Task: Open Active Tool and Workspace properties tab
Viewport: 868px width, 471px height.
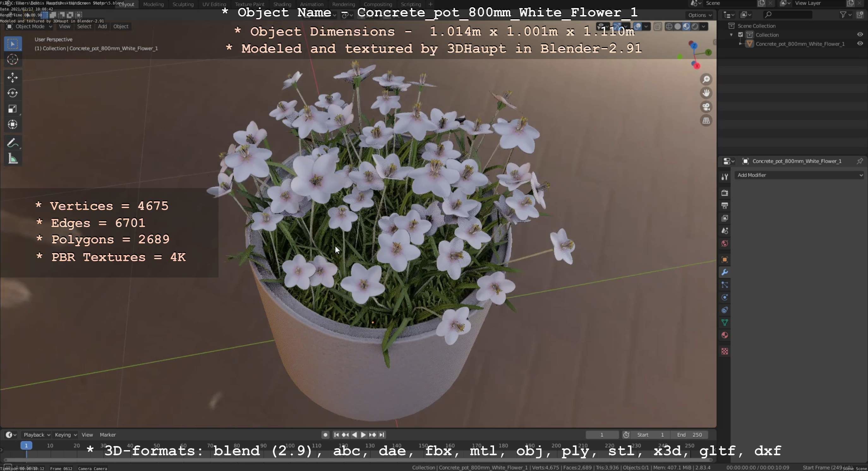Action: (x=725, y=177)
